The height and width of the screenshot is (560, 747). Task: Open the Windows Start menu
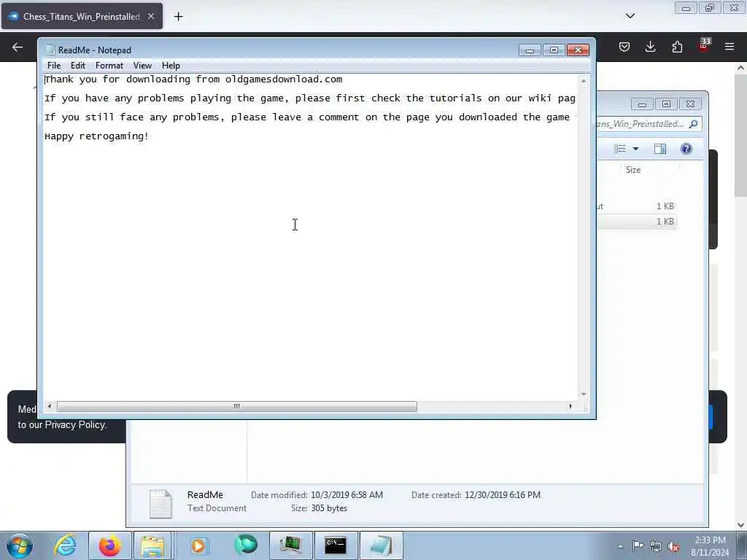pyautogui.click(x=20, y=545)
